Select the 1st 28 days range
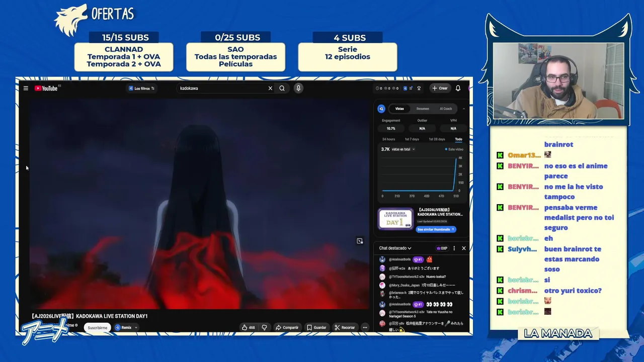The image size is (644, 362). click(x=437, y=139)
